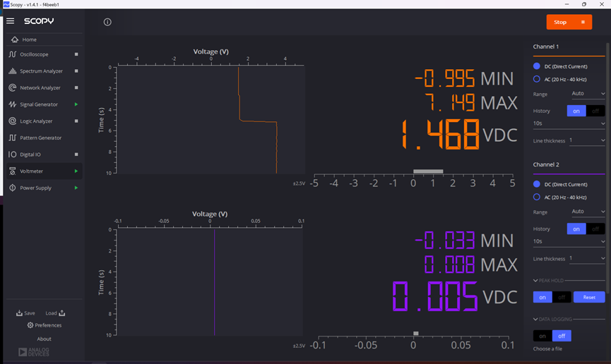Screen dimensions: 611x364
Task: Stop the voltmeter with the Stop button
Action: (x=569, y=22)
